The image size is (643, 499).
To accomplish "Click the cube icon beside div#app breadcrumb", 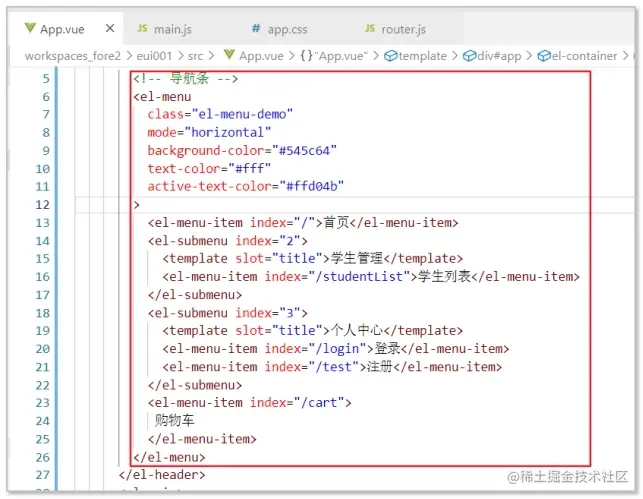I will [469, 55].
